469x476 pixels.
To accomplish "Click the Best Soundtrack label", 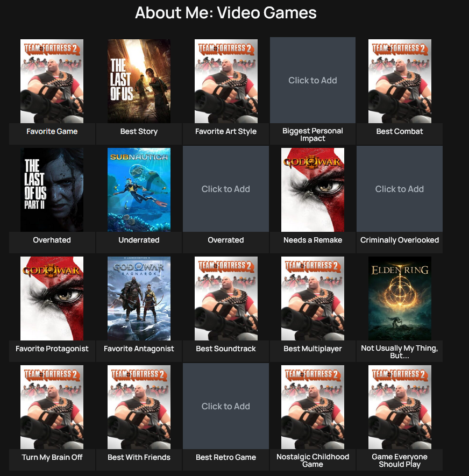I will click(x=226, y=349).
